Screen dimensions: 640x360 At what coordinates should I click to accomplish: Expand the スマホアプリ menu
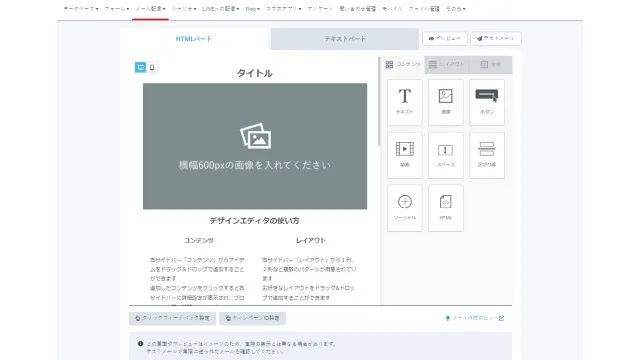[x=284, y=9]
